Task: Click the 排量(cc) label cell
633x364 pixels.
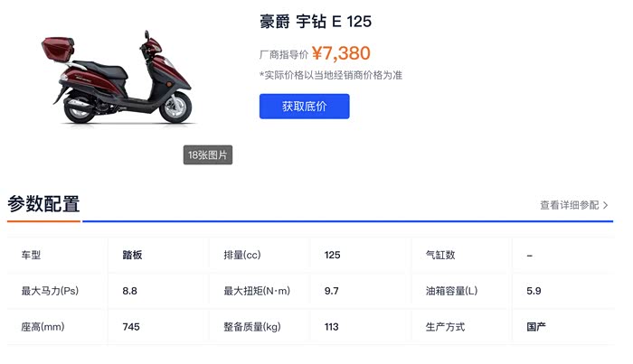Action: (241, 256)
